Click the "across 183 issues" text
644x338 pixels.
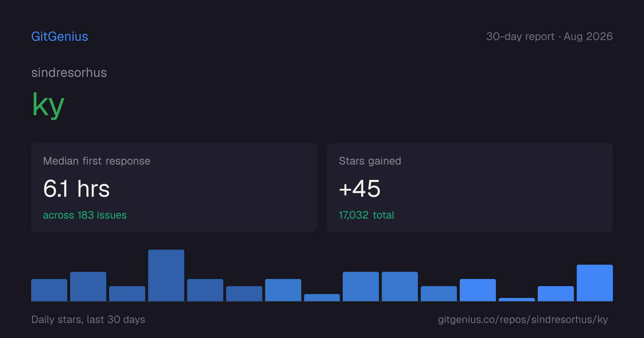tap(85, 215)
